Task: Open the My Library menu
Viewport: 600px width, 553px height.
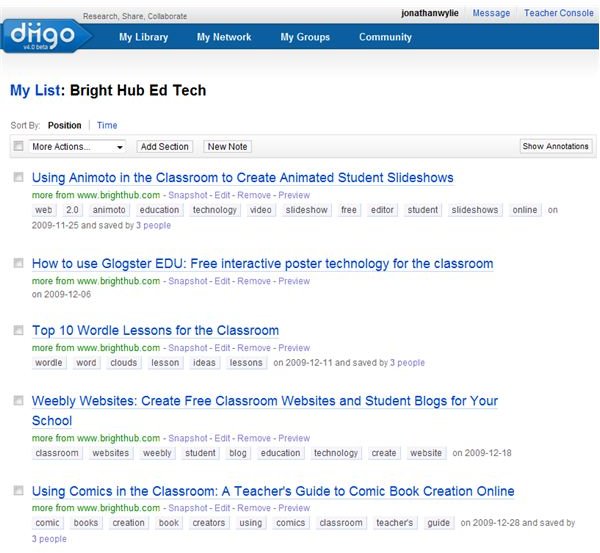Action: [143, 37]
